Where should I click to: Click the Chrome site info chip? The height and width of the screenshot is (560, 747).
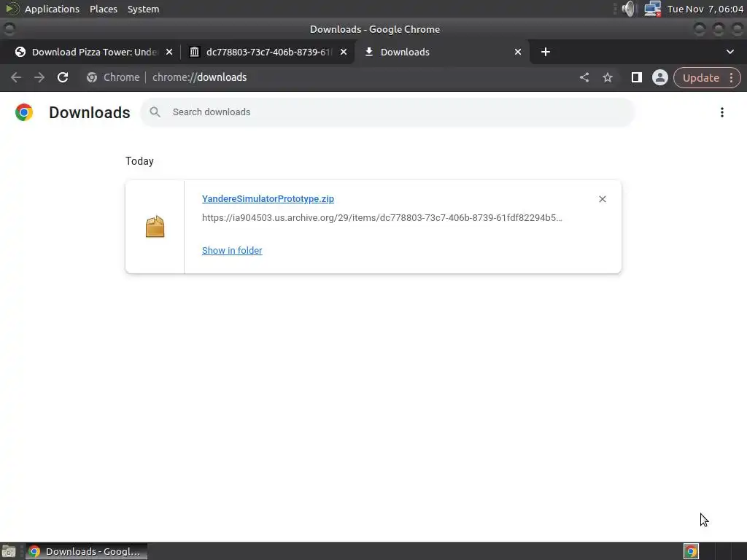pos(113,77)
